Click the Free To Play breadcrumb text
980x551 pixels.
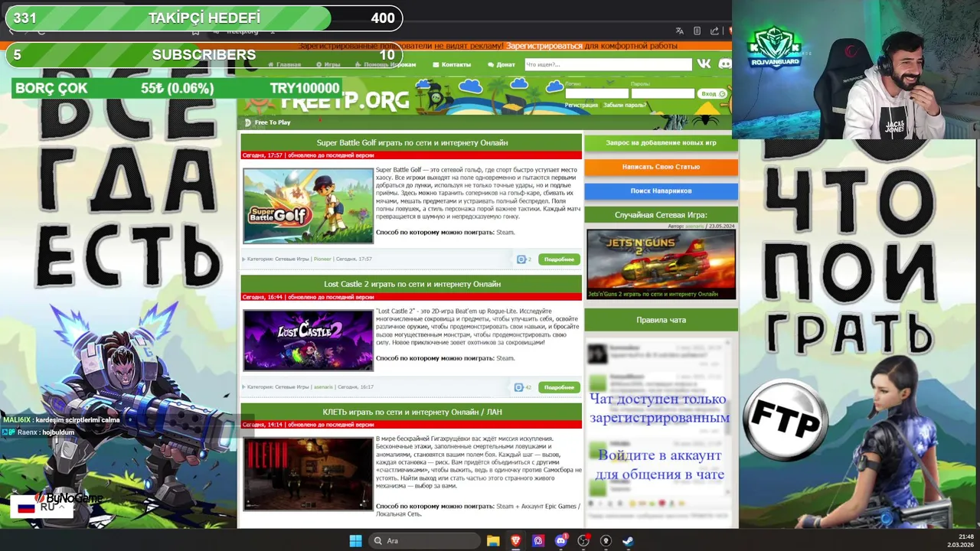tap(273, 122)
